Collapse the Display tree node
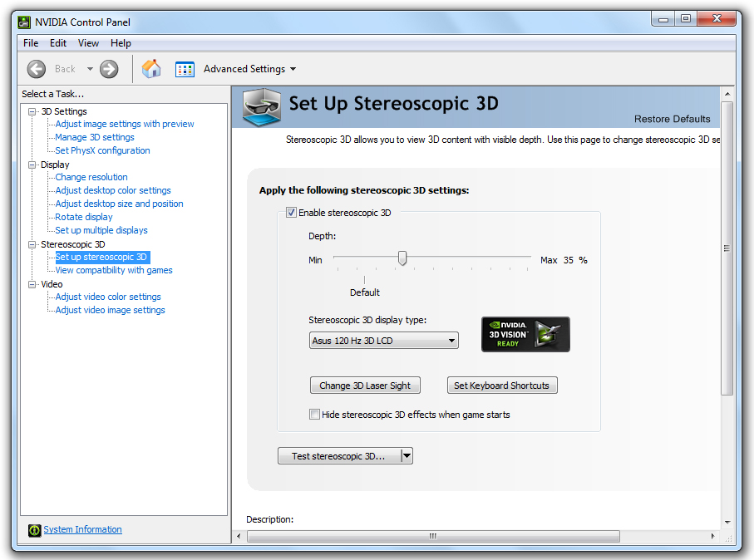Image resolution: width=754 pixels, height=560 pixels. click(x=32, y=165)
